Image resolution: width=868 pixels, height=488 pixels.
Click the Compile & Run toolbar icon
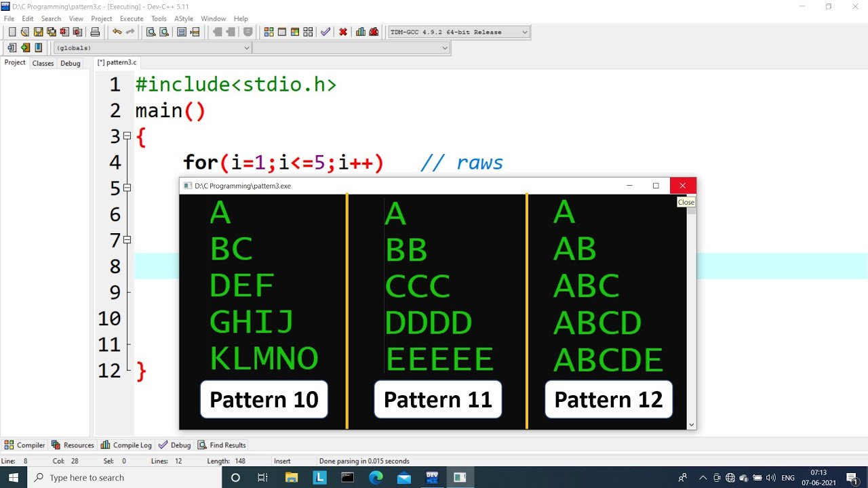click(295, 32)
